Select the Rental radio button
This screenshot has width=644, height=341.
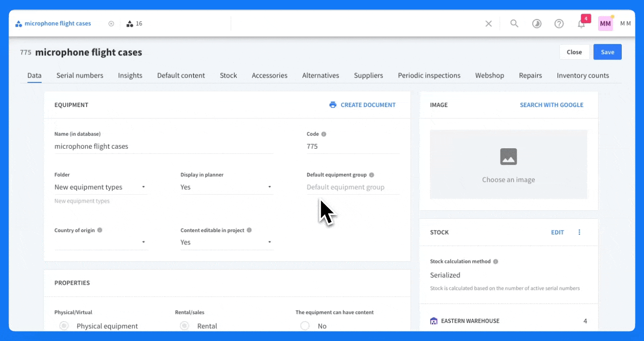(x=184, y=326)
